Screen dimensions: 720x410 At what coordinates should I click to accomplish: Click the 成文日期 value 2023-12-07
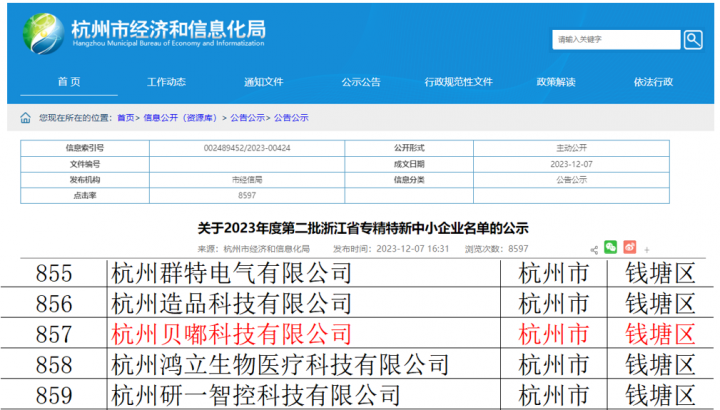tap(571, 164)
